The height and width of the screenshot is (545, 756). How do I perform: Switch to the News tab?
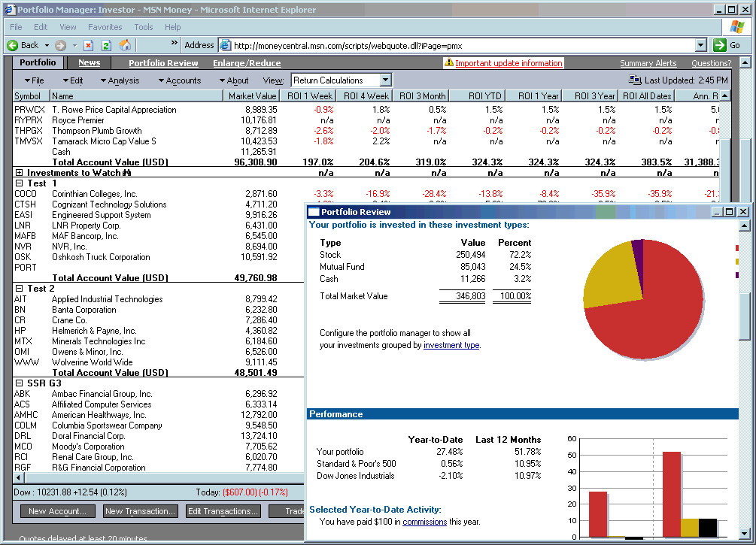89,63
